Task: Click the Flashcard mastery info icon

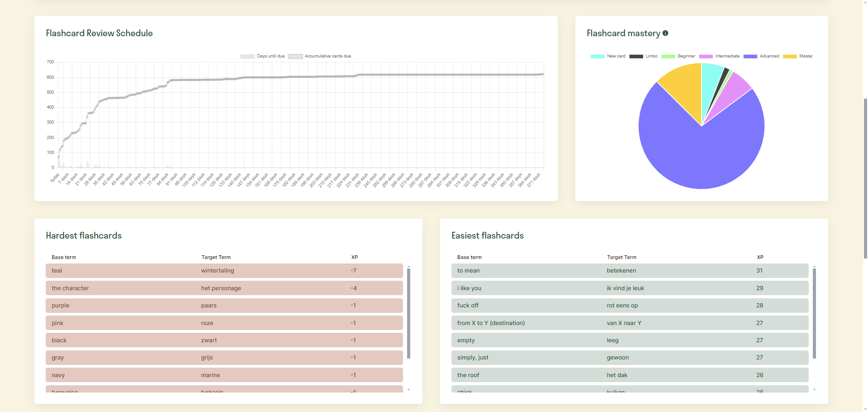Action: point(665,33)
